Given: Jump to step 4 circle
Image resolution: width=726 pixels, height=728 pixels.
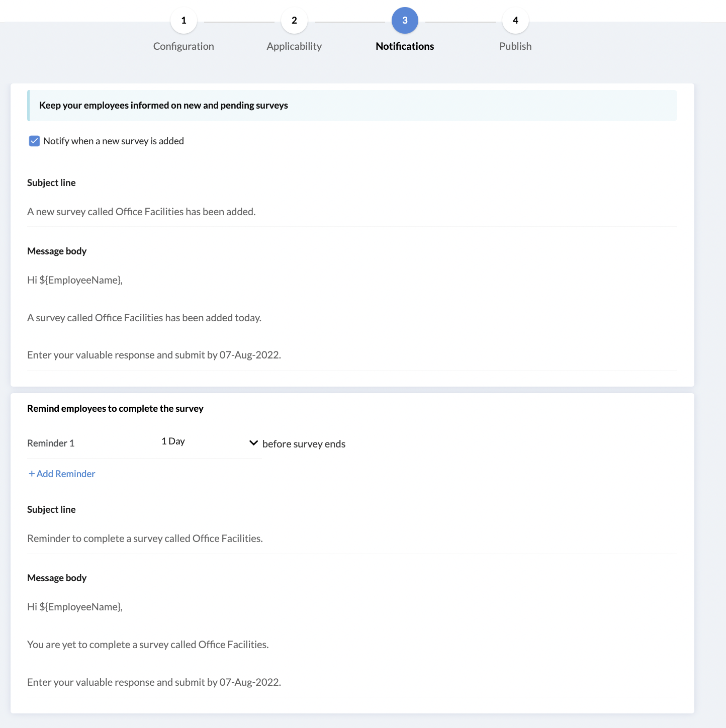Looking at the screenshot, I should pos(515,21).
